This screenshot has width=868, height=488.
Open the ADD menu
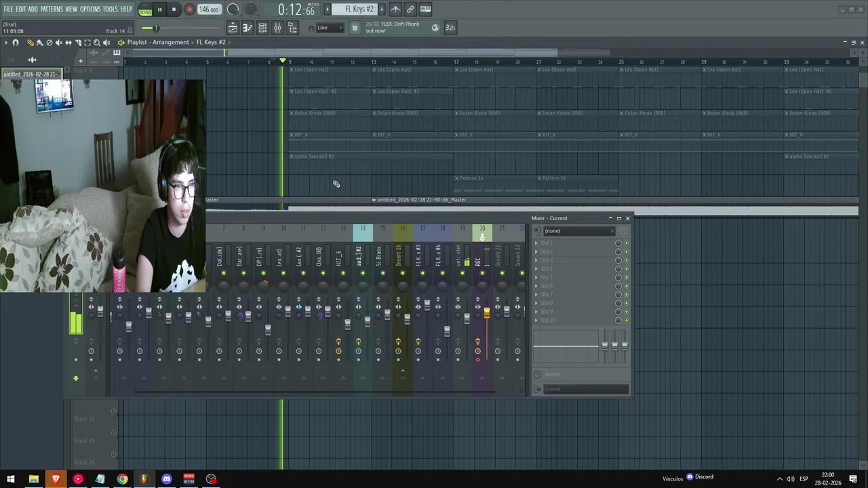(x=33, y=9)
